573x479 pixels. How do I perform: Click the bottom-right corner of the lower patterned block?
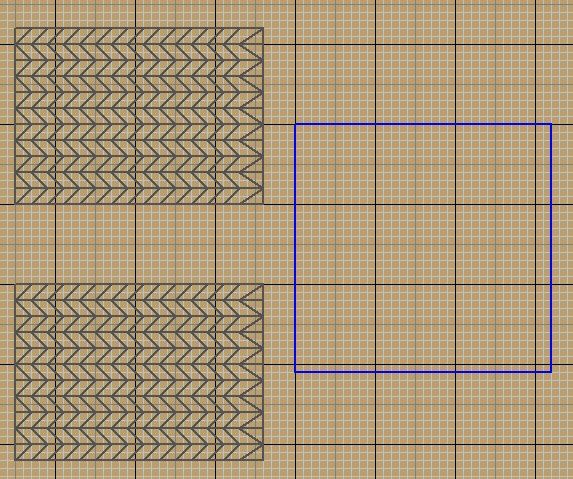coord(263,460)
